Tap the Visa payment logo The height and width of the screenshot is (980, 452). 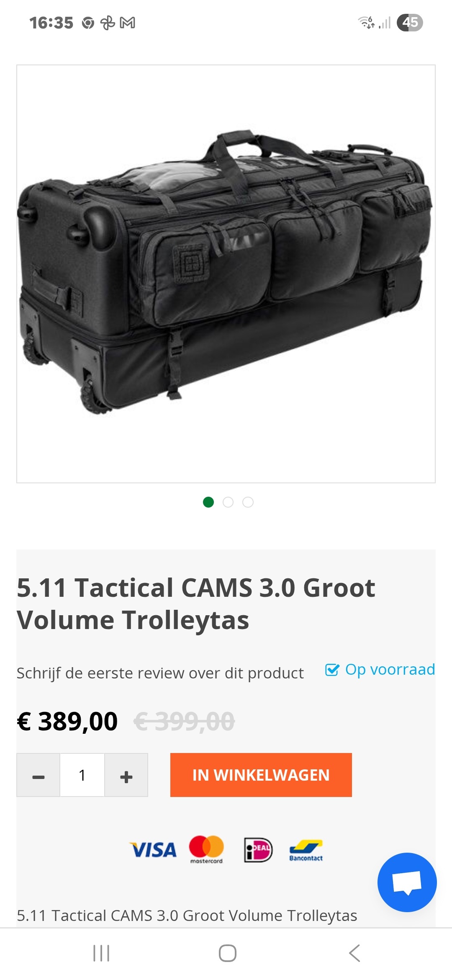[x=153, y=850]
